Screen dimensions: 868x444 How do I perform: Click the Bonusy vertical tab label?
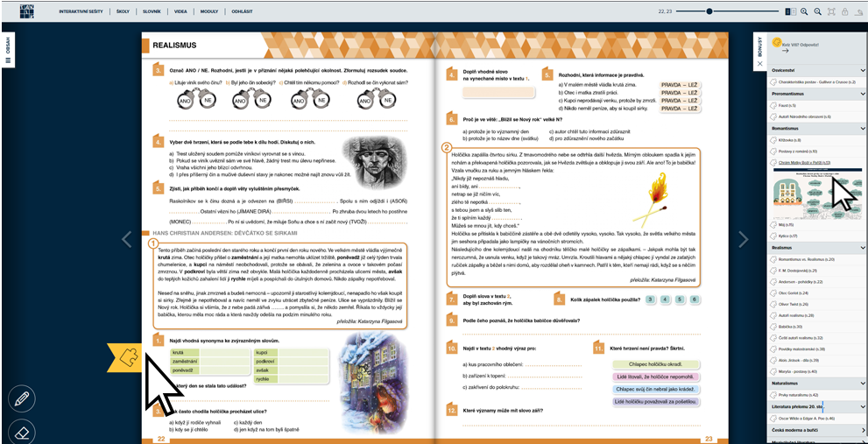[x=759, y=46]
